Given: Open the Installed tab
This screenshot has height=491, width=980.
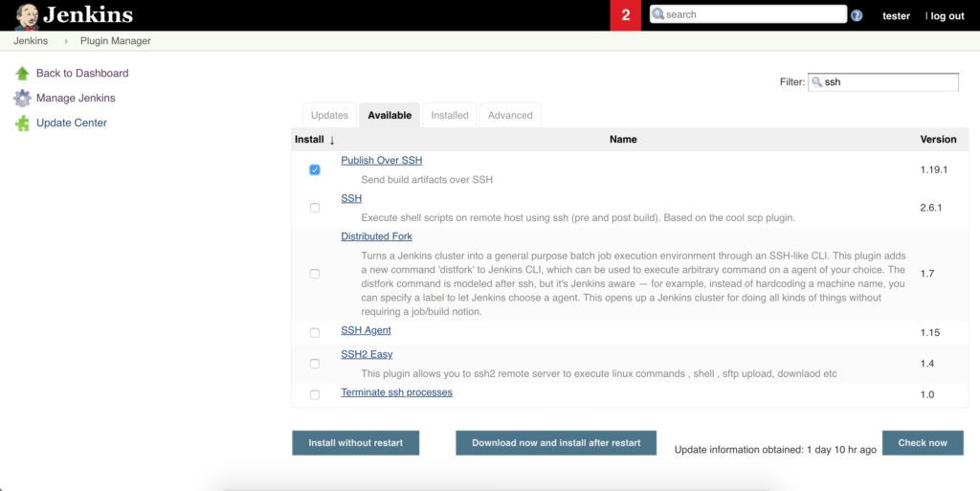Looking at the screenshot, I should coord(450,115).
